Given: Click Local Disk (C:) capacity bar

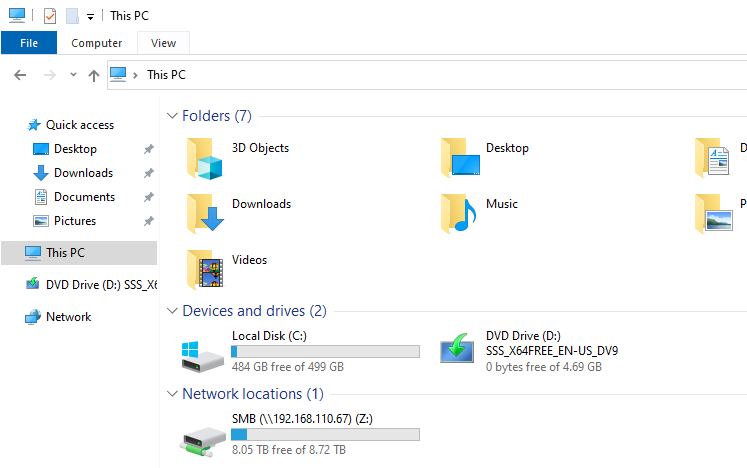Looking at the screenshot, I should point(325,352).
